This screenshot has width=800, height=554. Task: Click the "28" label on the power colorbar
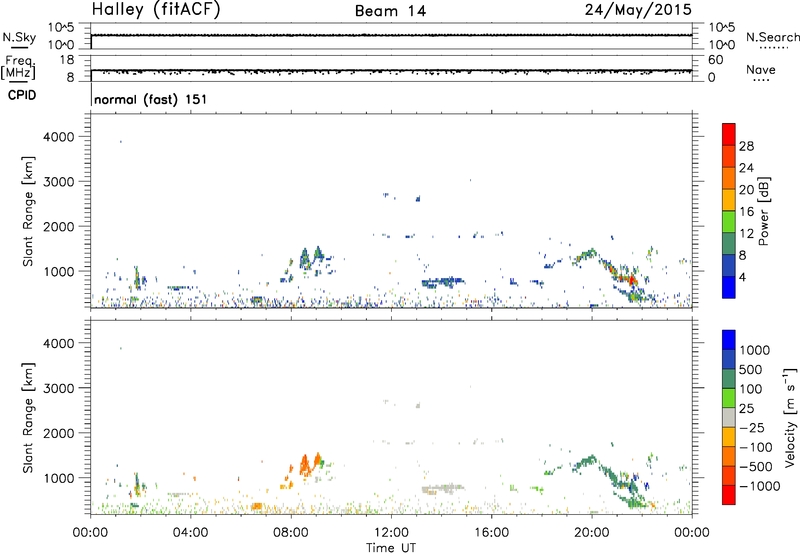click(746, 146)
